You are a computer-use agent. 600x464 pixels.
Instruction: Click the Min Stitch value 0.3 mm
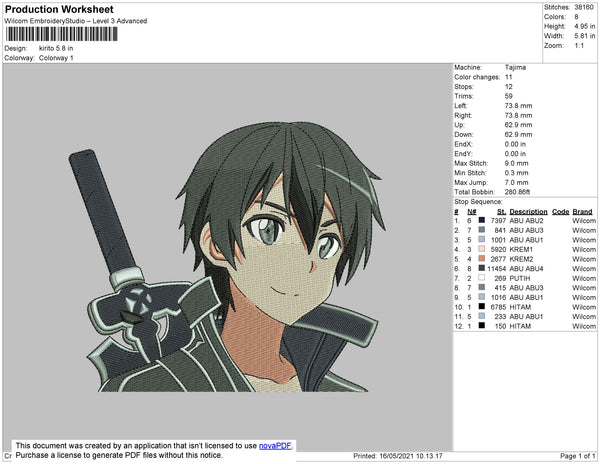(x=517, y=173)
